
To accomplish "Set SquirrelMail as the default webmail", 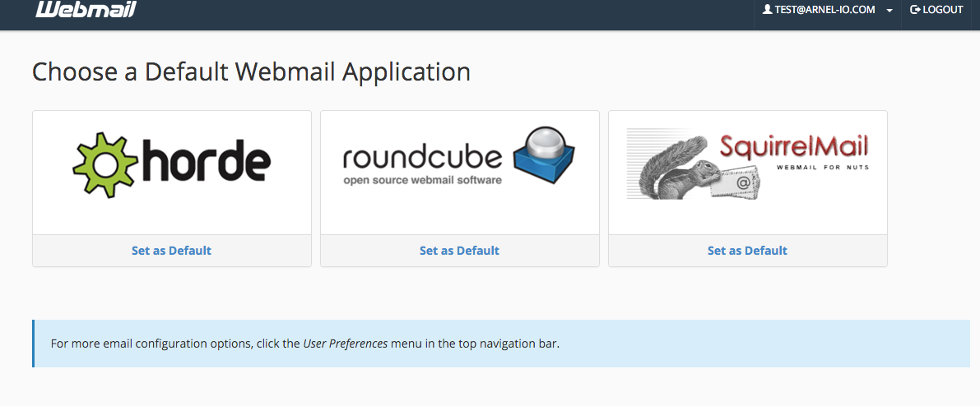I will pyautogui.click(x=747, y=251).
